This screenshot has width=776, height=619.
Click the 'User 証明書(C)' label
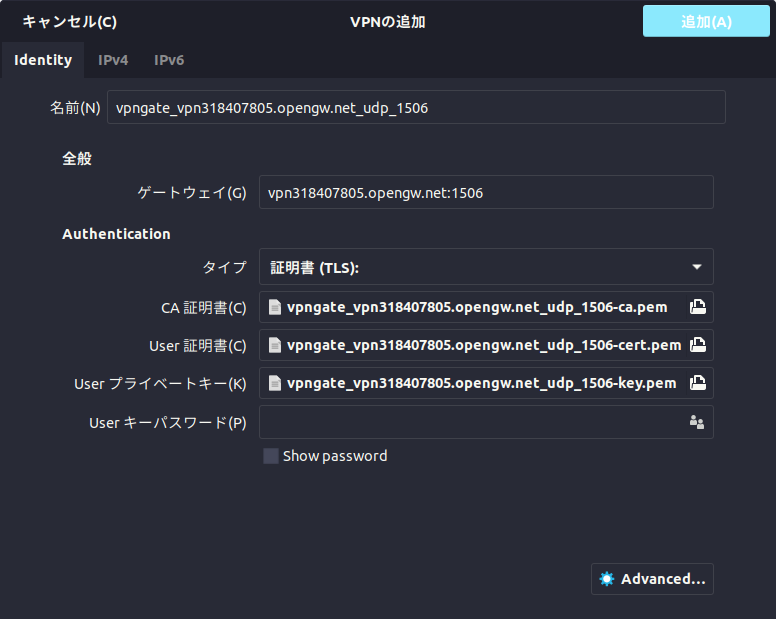tap(197, 346)
